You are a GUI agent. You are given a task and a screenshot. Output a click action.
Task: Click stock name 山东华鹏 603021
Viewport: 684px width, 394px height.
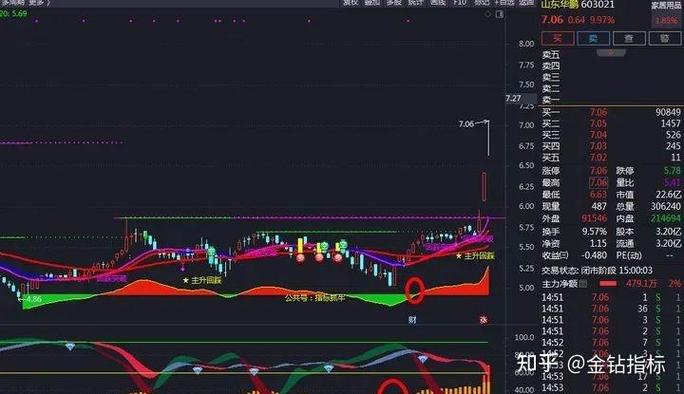[x=578, y=5]
